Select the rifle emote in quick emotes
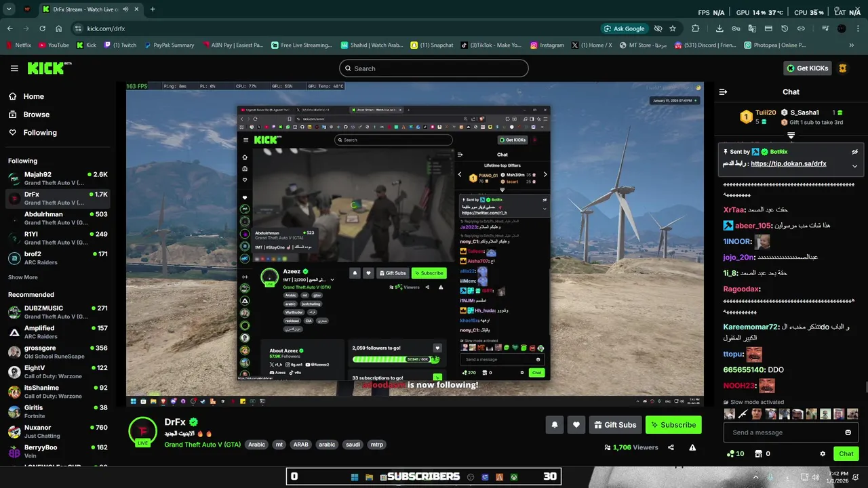This screenshot has height=488, width=868. point(743,413)
